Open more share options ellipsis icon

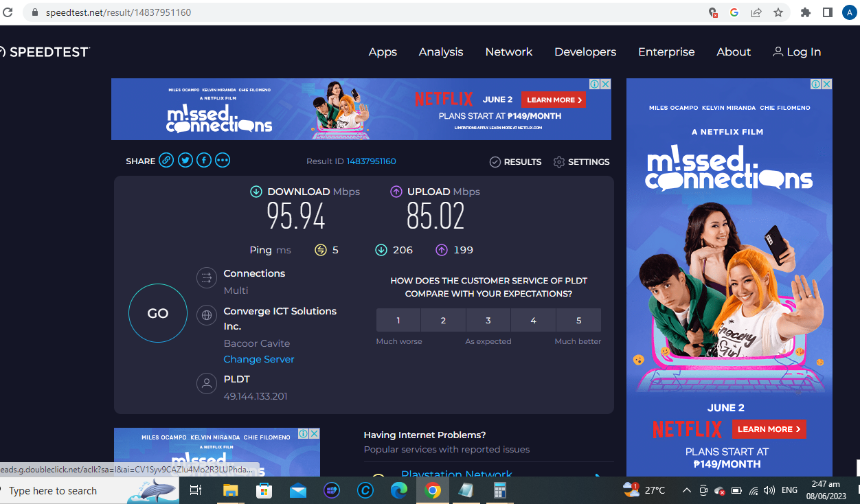223,161
